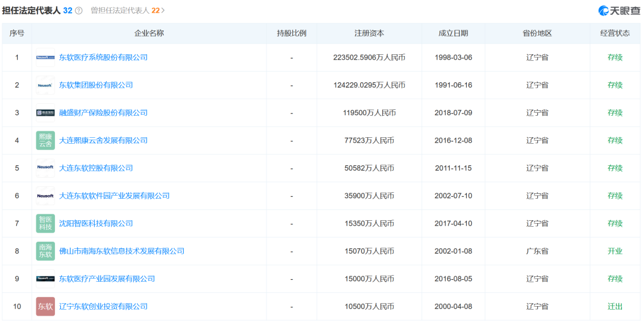Click the 开业 status in row 8
Viewport: 644px width, 324px height.
coord(615,251)
